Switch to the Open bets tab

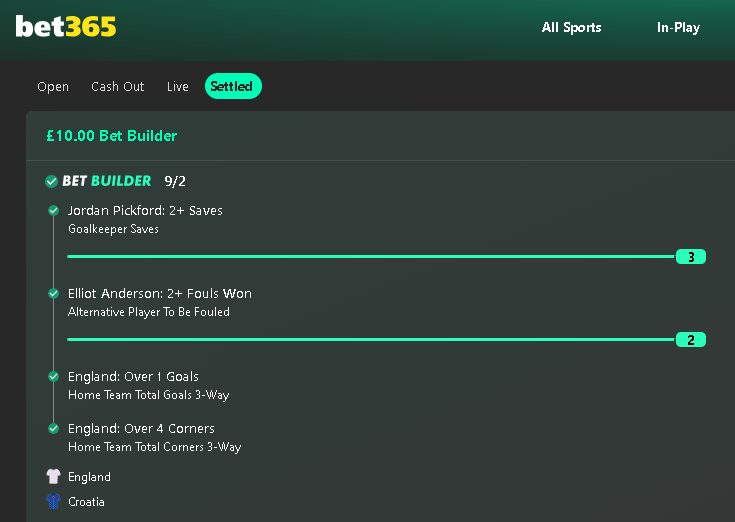point(53,87)
